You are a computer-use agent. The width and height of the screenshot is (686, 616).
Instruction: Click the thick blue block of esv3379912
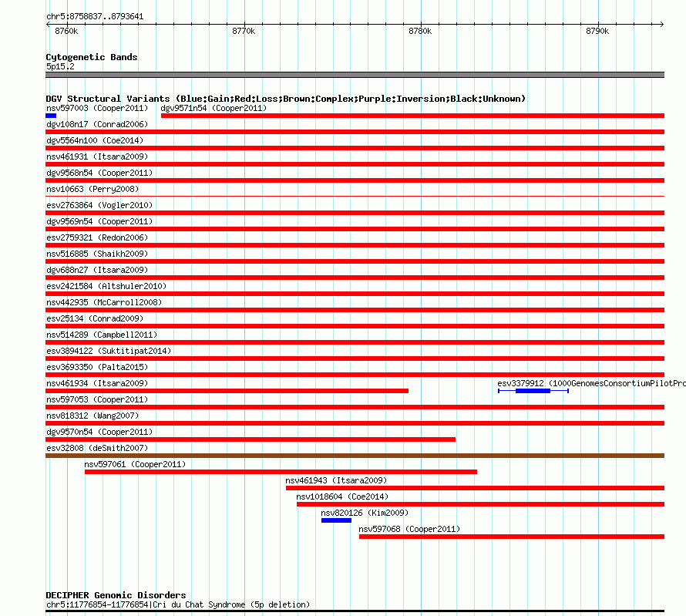pyautogui.click(x=533, y=391)
